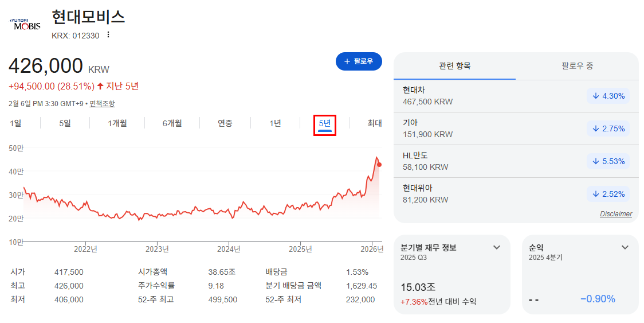Click the −0.90% net income value
644x323 pixels.
coord(598,299)
